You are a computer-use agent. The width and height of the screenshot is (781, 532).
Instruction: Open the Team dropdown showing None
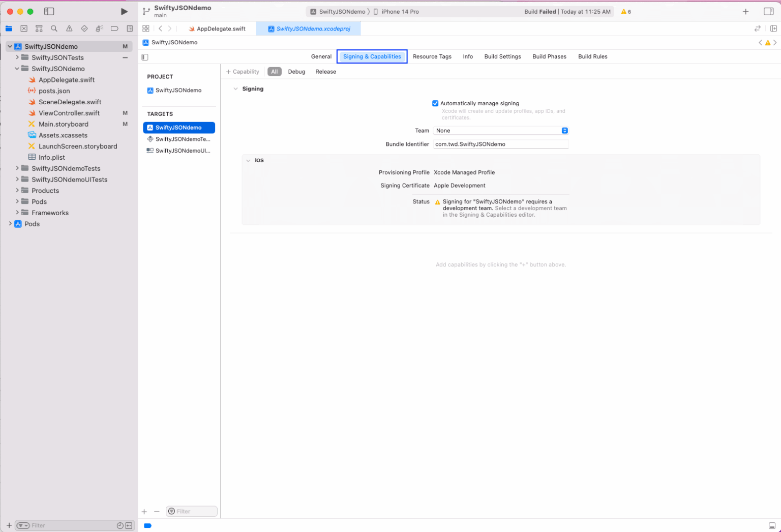(501, 131)
